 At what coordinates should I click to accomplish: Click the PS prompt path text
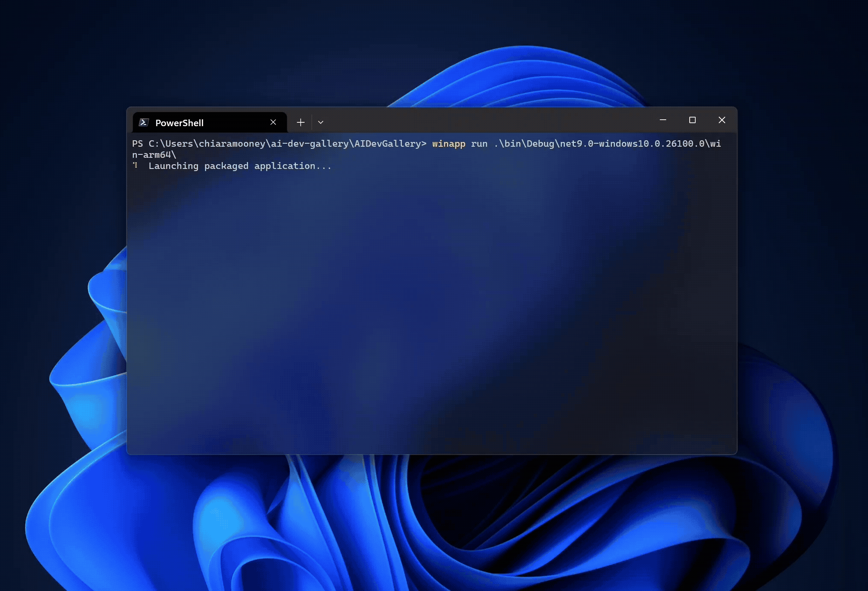click(278, 144)
